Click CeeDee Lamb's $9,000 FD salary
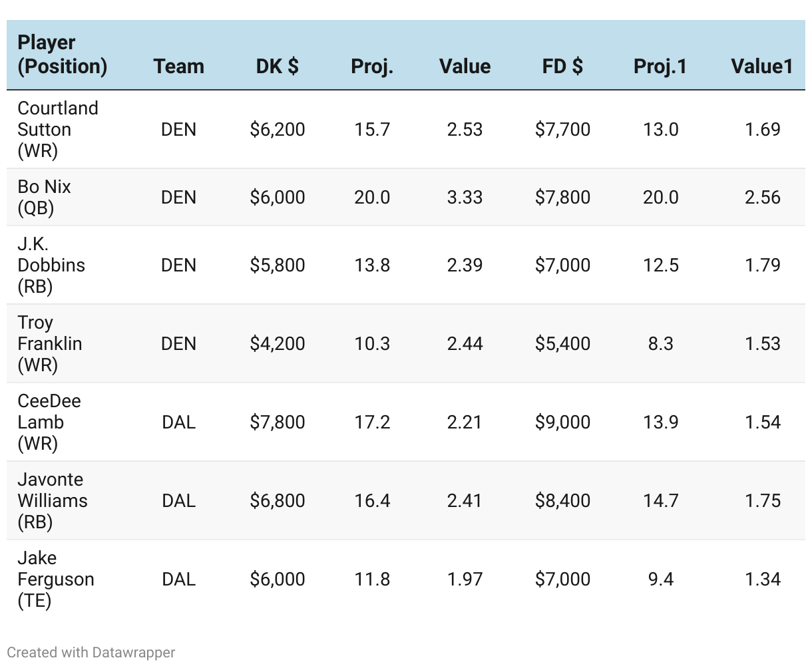The height and width of the screenshot is (668, 812). (562, 422)
